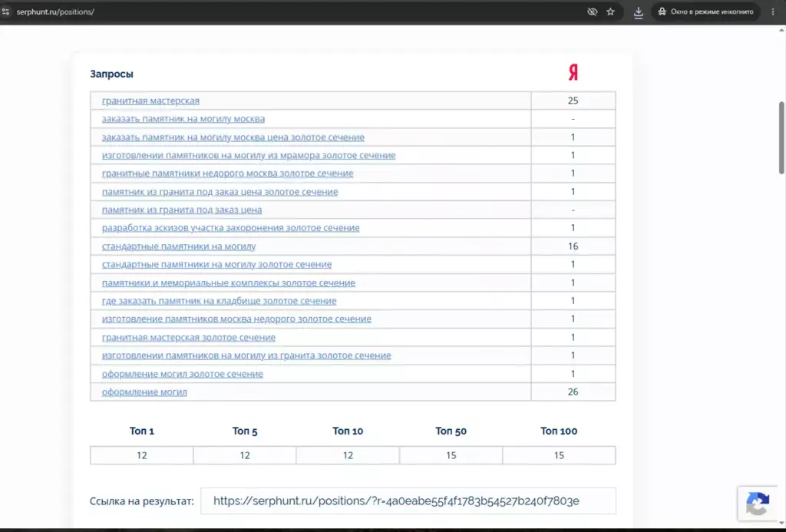Click the 'Ссылка на результат:' label
The image size is (786, 532).
point(141,501)
